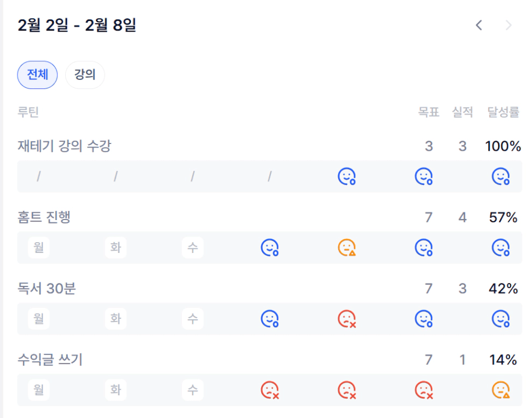This screenshot has height=418, width=532.
Task: Toggle 월 day box in 홈트 진행 row
Action: pos(39,248)
